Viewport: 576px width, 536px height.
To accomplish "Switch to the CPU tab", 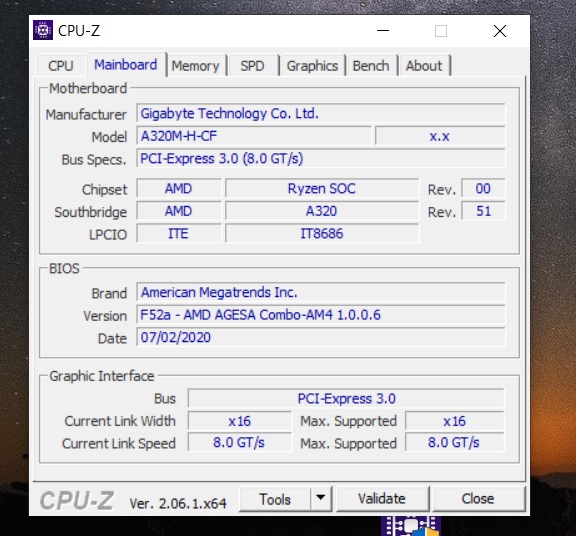I will (x=61, y=66).
